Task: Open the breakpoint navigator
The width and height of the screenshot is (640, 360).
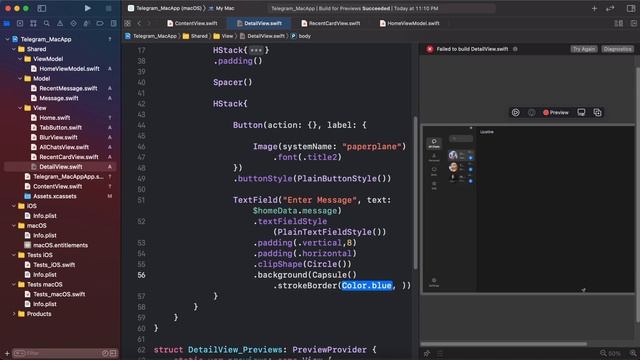Action: click(x=100, y=24)
